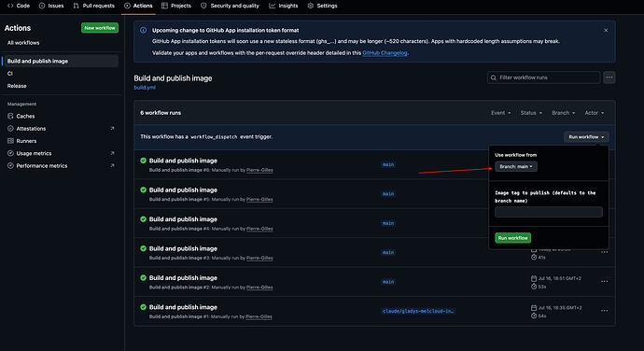Viewport: 644px width, 351px height.
Task: Open Performance metrics icon link
Action: (x=113, y=165)
